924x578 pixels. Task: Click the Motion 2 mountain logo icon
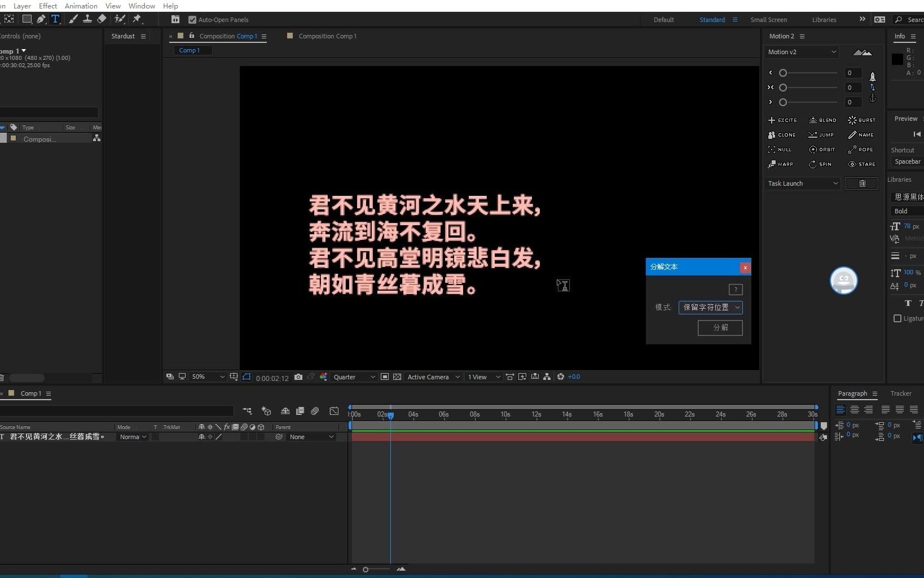pyautogui.click(x=862, y=52)
